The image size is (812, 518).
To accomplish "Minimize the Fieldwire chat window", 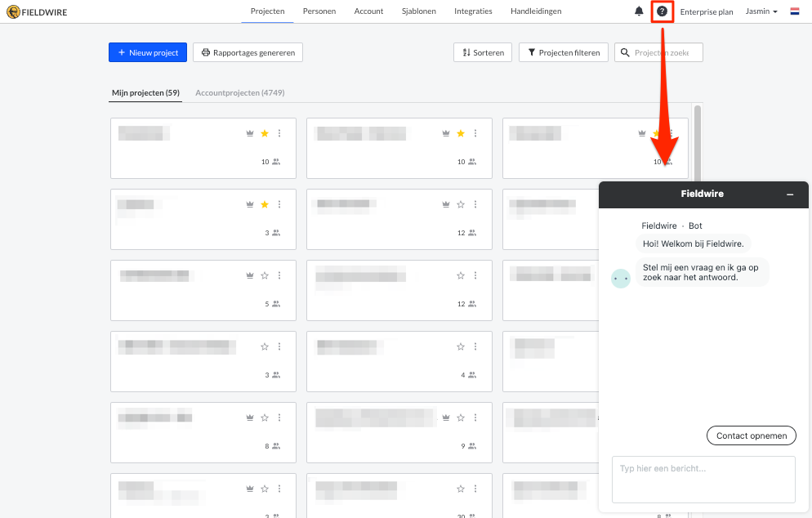I will (790, 194).
